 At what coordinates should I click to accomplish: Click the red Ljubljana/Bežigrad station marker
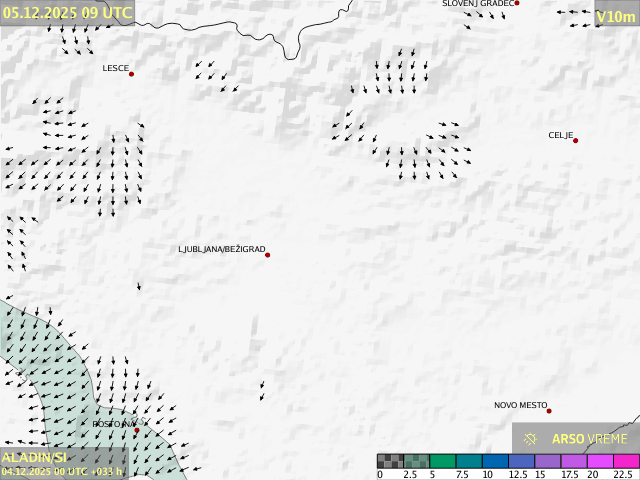pos(267,255)
